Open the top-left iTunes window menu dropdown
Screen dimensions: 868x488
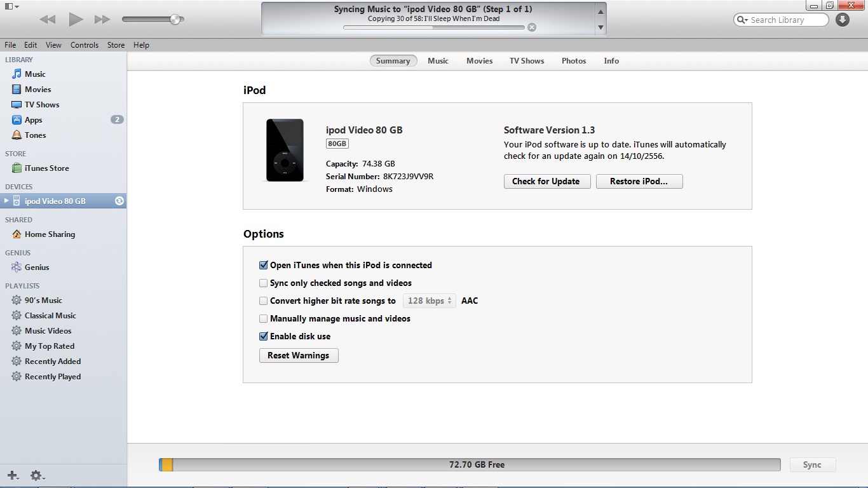[11, 6]
